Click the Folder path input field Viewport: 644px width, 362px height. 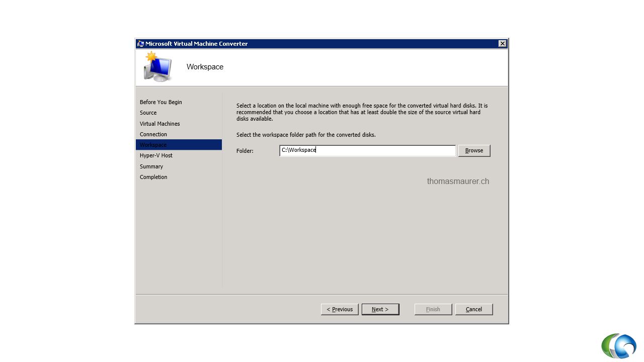point(368,150)
